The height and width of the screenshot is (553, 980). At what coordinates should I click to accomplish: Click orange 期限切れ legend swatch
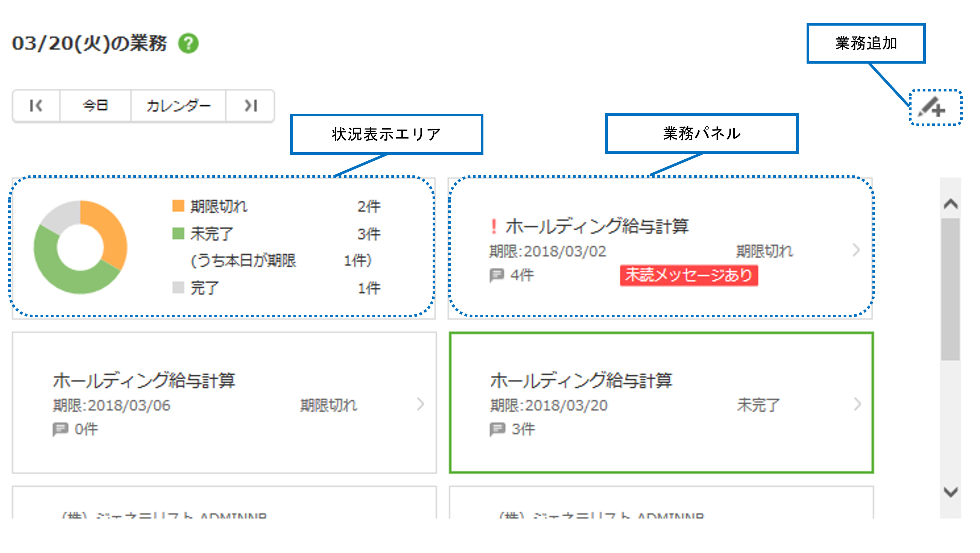pos(178,206)
